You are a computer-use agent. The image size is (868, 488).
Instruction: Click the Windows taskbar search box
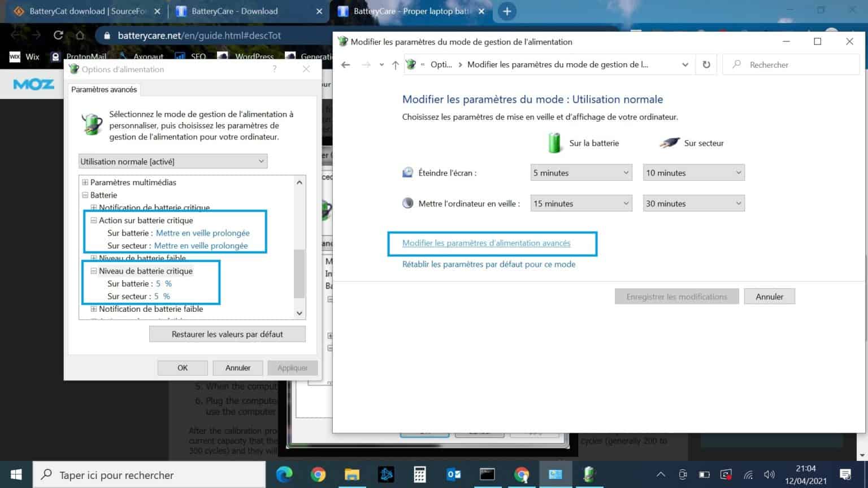point(149,475)
